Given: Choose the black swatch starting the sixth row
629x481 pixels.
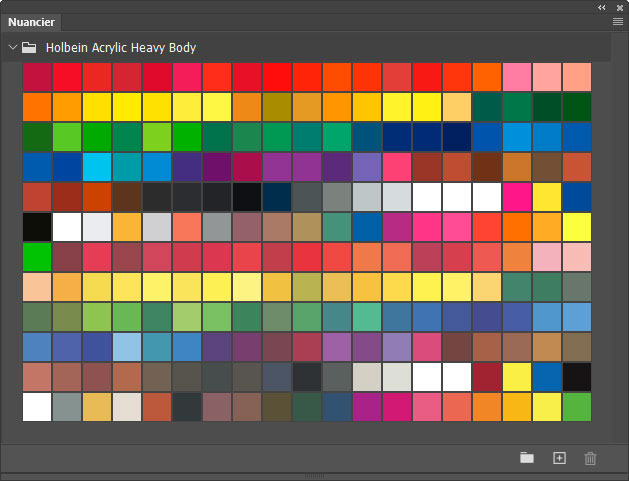Looking at the screenshot, I should click(x=37, y=227).
